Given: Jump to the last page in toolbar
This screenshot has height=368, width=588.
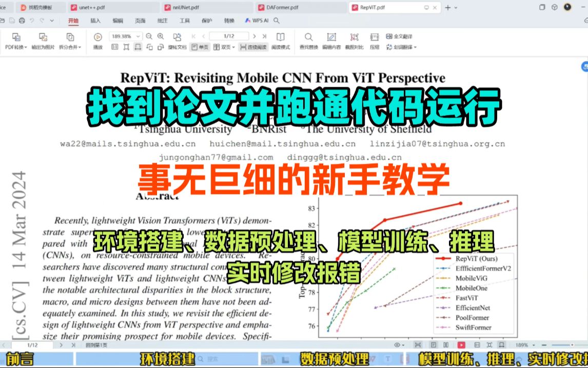Looking at the screenshot, I should pyautogui.click(x=264, y=36).
